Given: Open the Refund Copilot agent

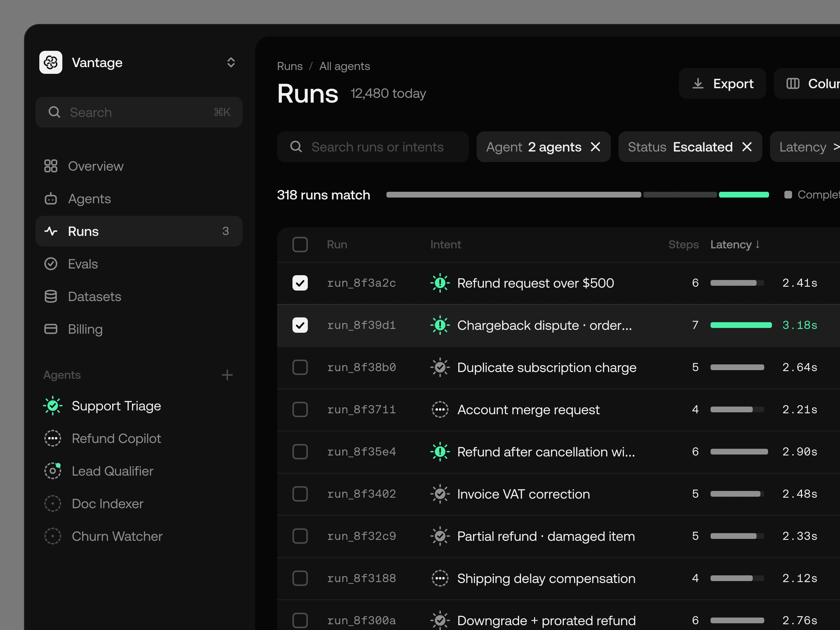Looking at the screenshot, I should [x=139, y=439].
